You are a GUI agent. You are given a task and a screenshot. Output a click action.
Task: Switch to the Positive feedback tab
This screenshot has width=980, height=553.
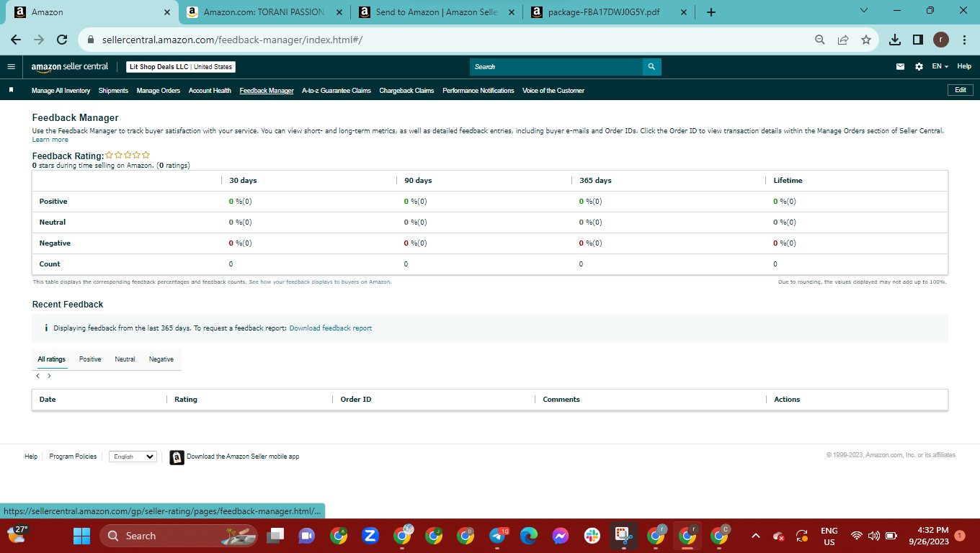90,359
